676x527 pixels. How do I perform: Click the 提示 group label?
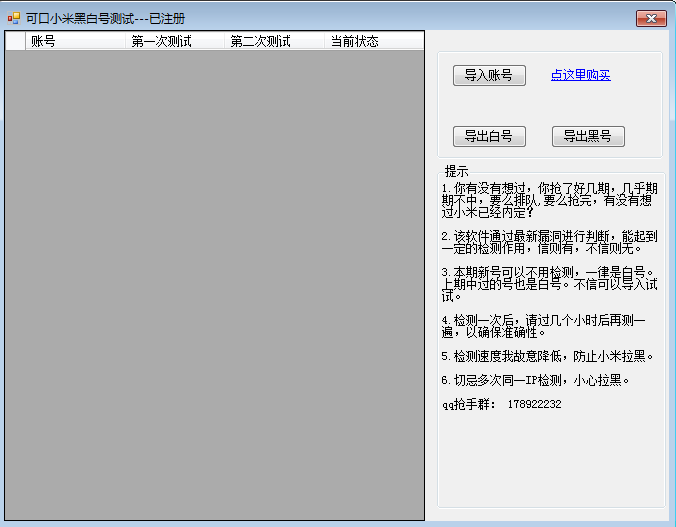[456, 171]
